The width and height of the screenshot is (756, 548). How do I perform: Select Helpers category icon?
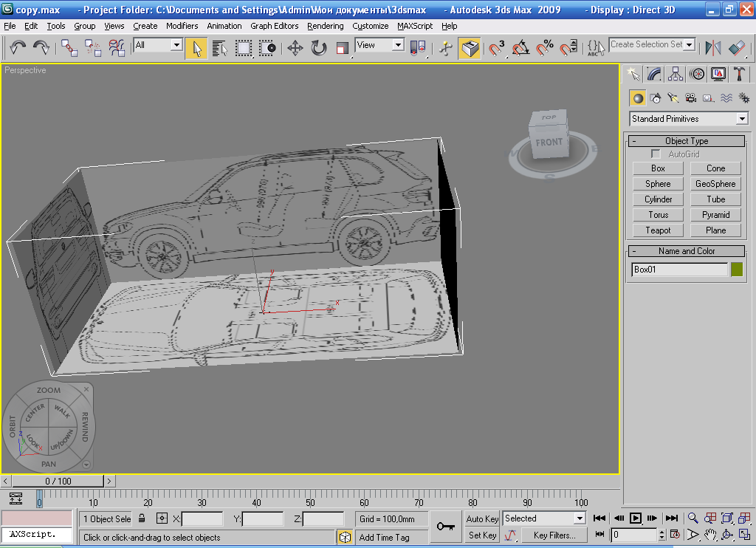pos(708,98)
